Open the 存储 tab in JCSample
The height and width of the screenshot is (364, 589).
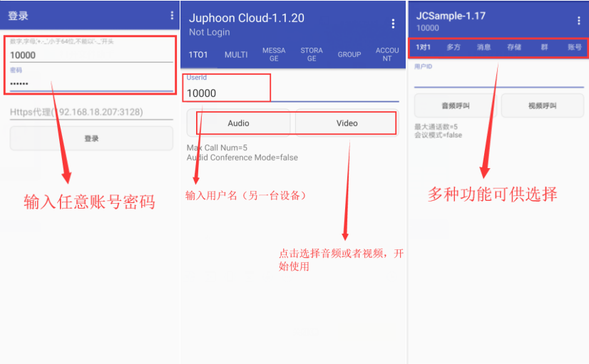[514, 47]
